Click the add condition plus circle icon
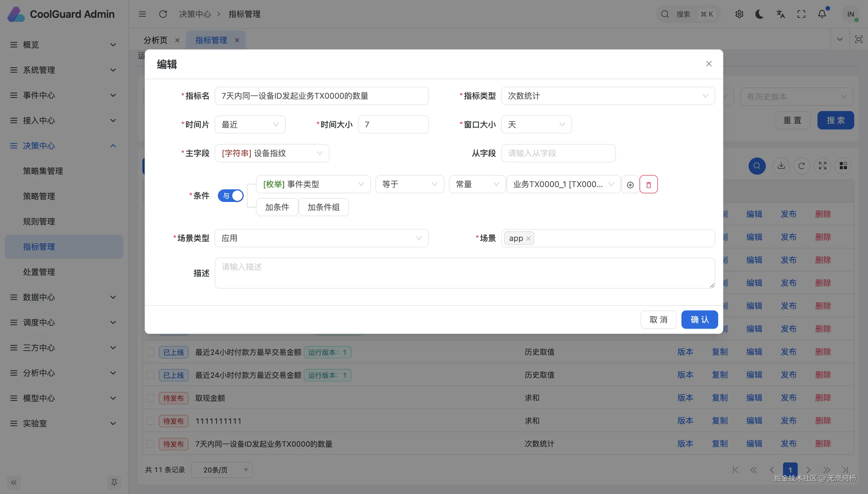The width and height of the screenshot is (868, 494). pos(630,184)
